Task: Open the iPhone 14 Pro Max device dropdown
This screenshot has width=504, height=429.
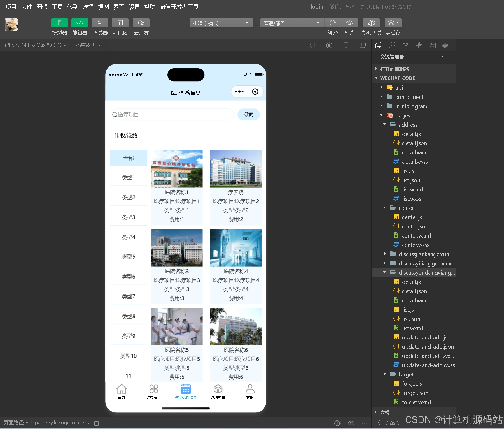Action: click(36, 45)
